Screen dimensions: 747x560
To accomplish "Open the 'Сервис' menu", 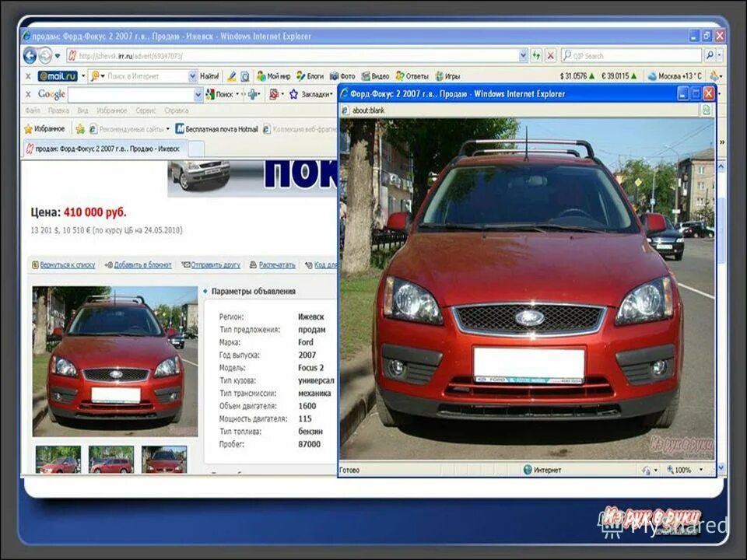I will tap(146, 110).
